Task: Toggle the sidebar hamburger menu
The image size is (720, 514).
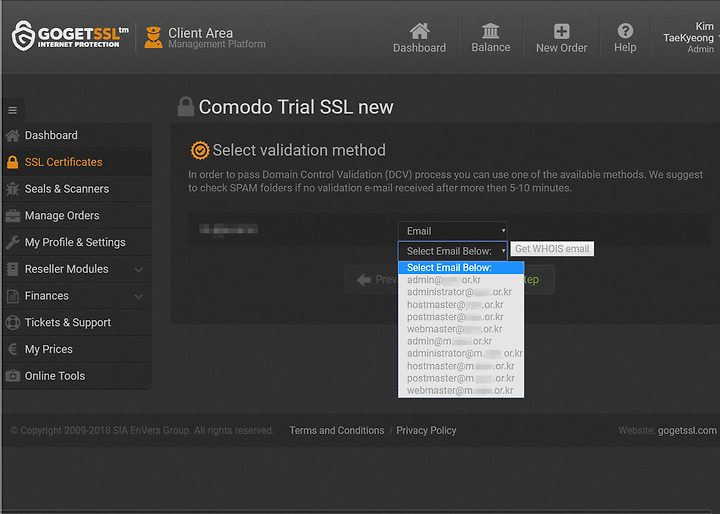Action: (x=13, y=110)
